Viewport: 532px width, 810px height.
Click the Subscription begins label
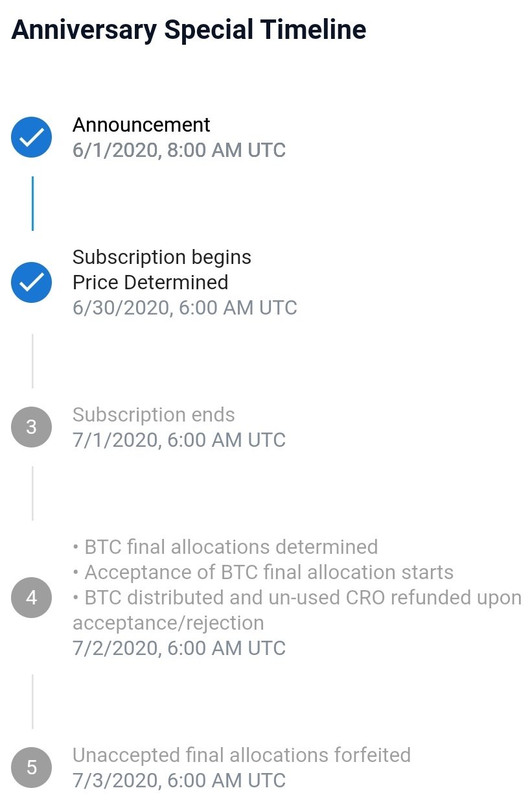tap(162, 257)
